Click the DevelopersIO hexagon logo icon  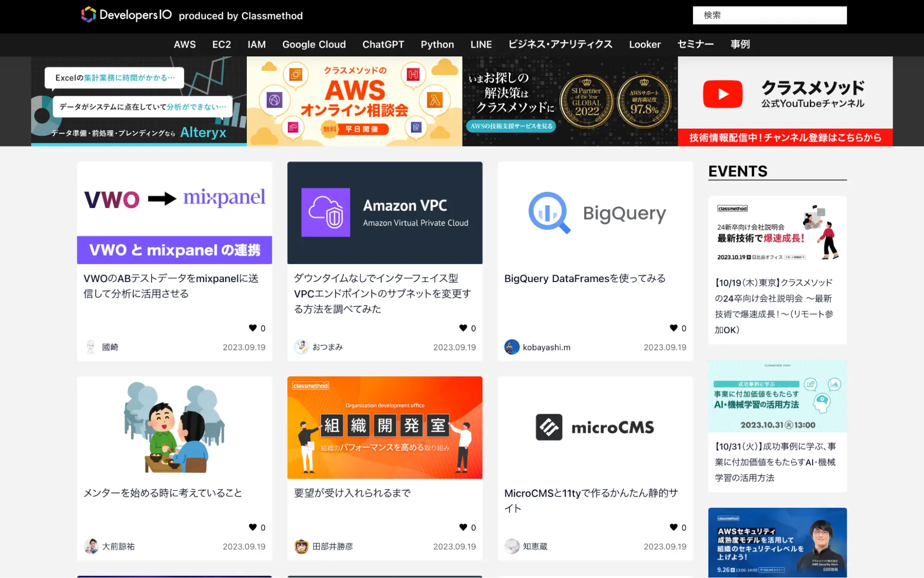point(89,15)
